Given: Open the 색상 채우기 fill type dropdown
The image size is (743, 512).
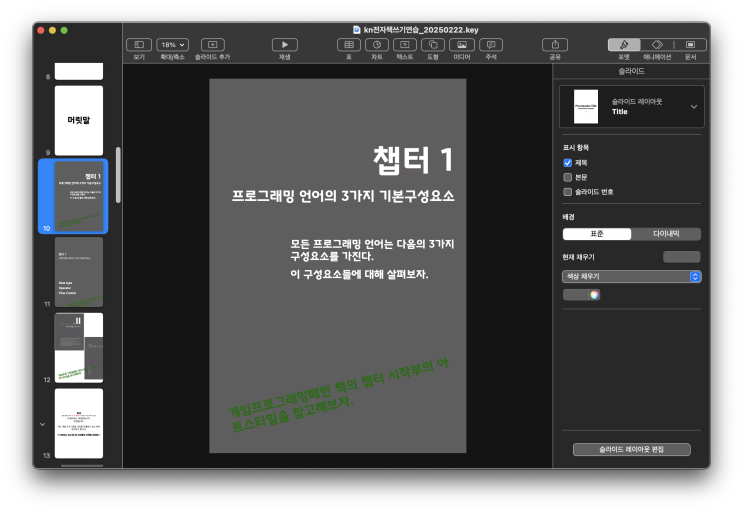Looking at the screenshot, I should tap(632, 277).
